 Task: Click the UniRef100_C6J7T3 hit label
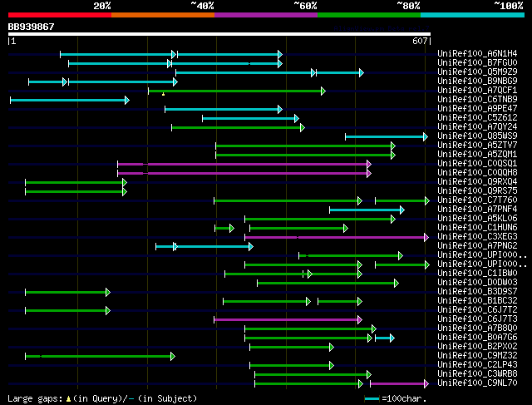tap(477, 319)
